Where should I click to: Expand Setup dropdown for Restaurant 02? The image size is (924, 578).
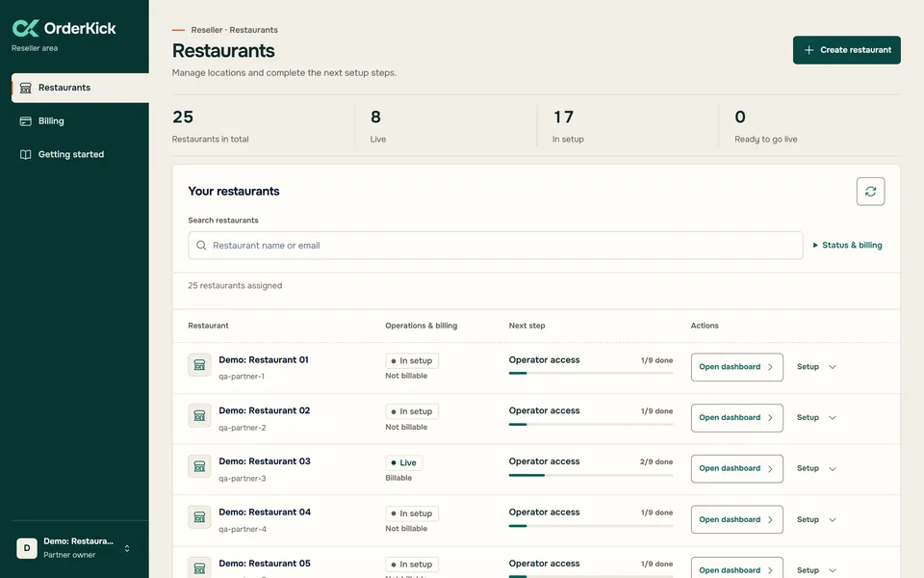tap(816, 417)
